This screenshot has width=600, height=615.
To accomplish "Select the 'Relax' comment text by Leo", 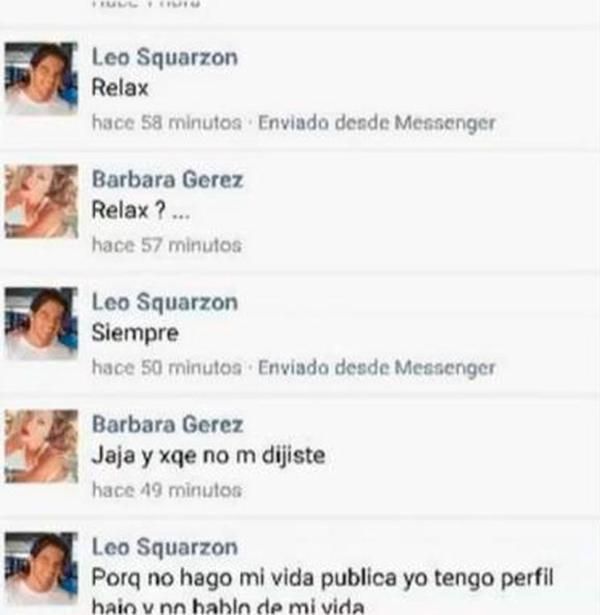I will [x=120, y=88].
